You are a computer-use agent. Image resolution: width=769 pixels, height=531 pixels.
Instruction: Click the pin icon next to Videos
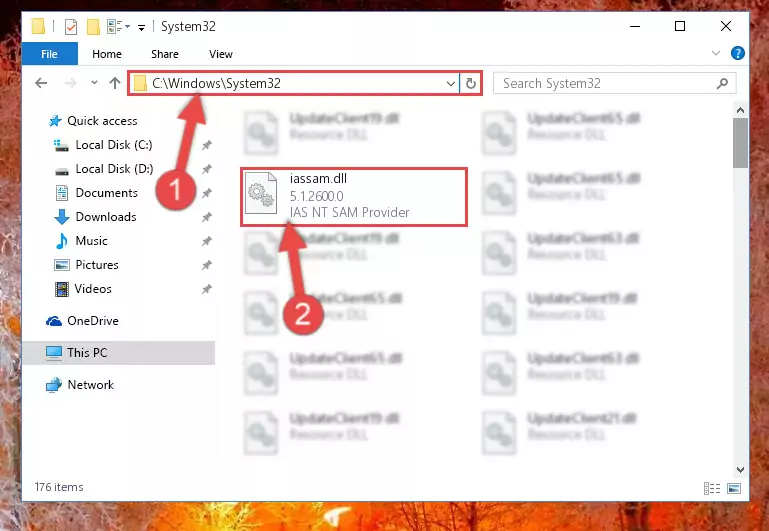[x=206, y=289]
